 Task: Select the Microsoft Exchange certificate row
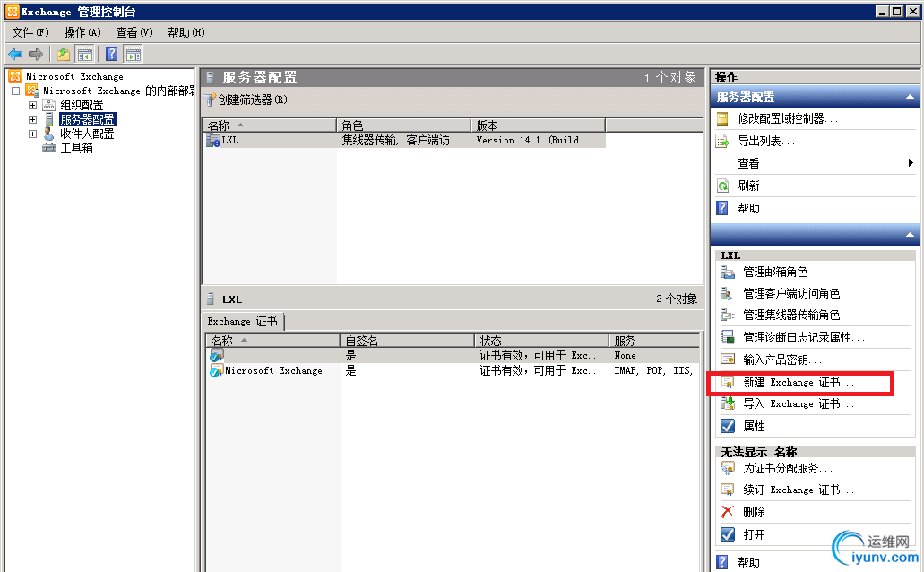[x=452, y=371]
